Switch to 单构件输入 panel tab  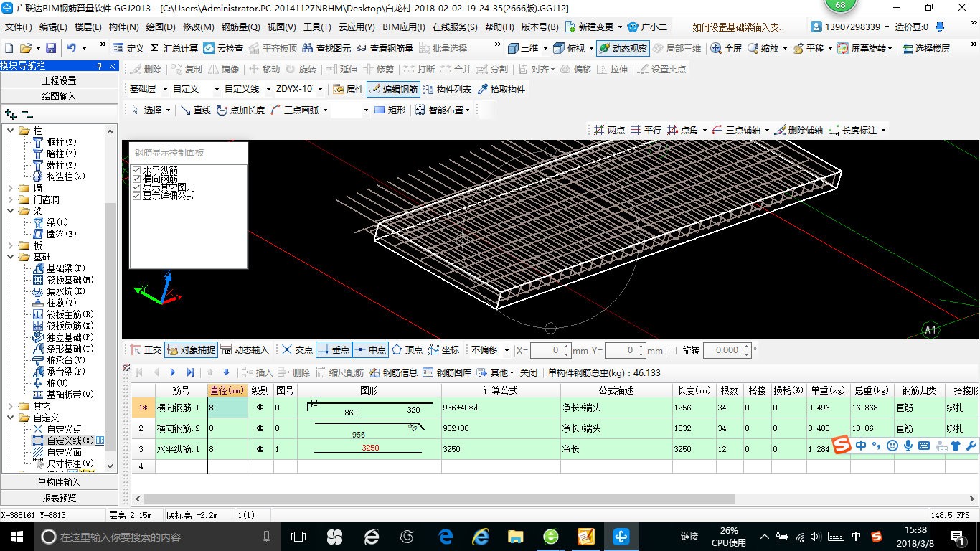pos(59,482)
